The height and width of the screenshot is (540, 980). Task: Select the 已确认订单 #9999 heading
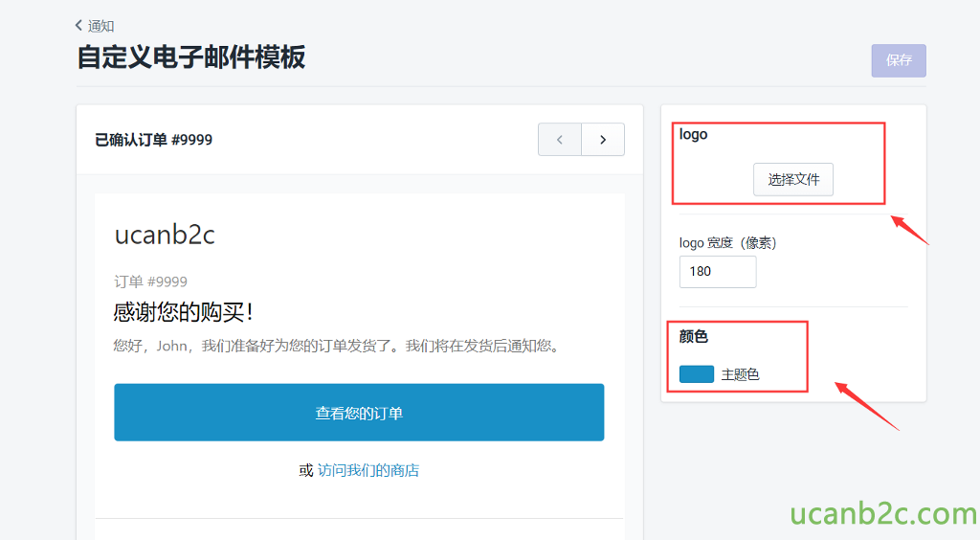(x=153, y=140)
